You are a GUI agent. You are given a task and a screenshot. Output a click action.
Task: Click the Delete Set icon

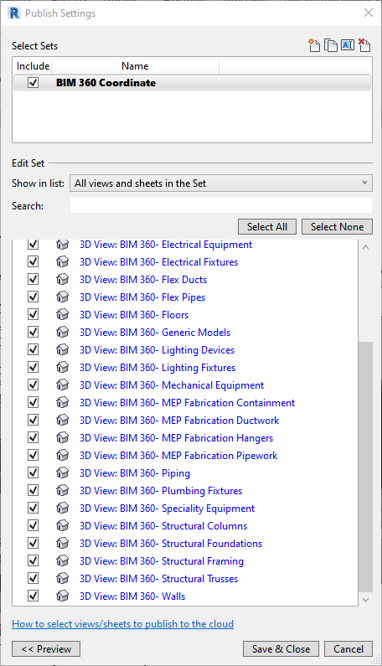pos(364,45)
